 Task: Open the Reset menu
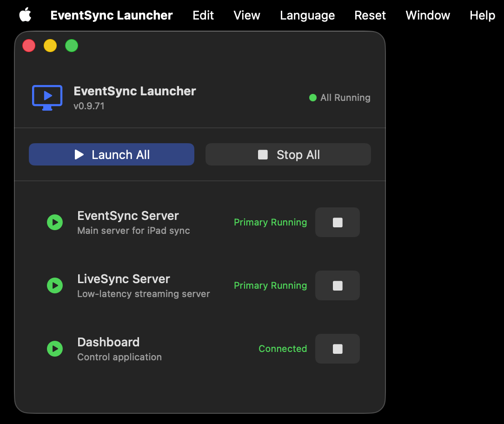coord(370,15)
